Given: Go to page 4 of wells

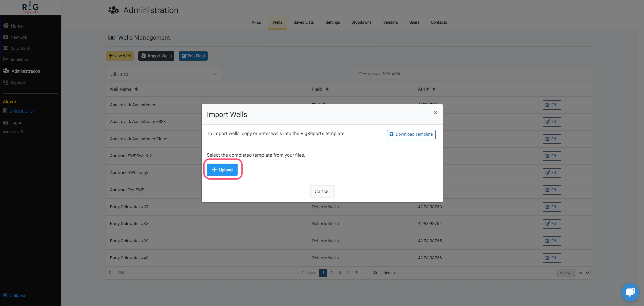Looking at the screenshot, I should [x=348, y=273].
